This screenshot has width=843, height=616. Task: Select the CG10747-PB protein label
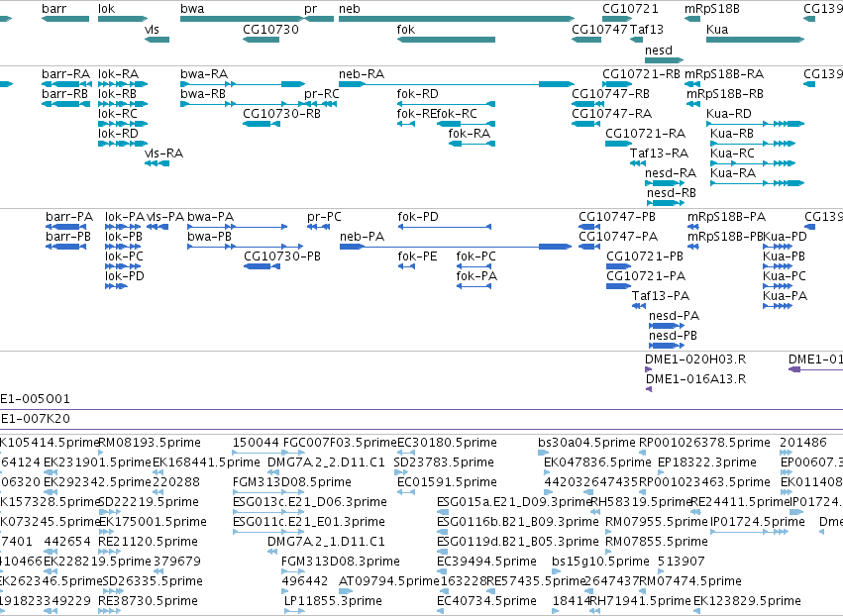click(617, 217)
